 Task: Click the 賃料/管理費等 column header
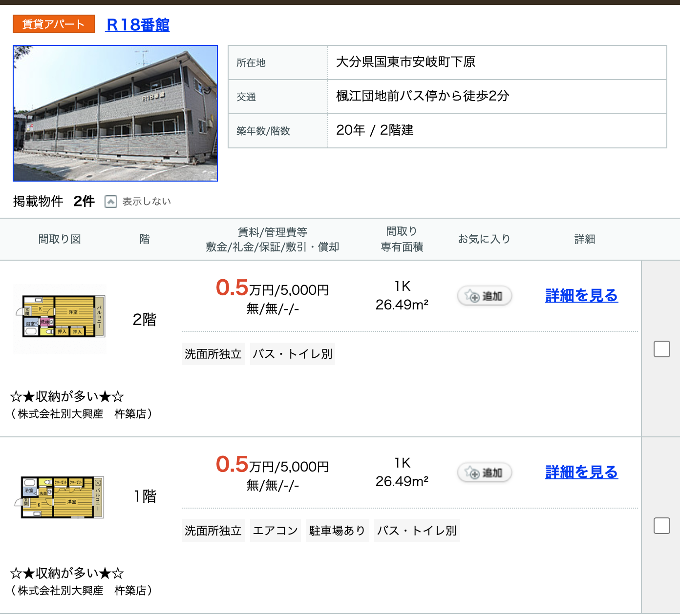tap(272, 232)
